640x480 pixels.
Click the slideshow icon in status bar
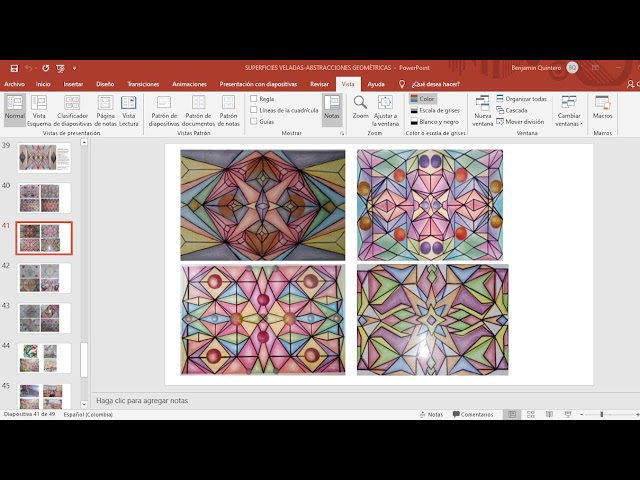pos(568,414)
